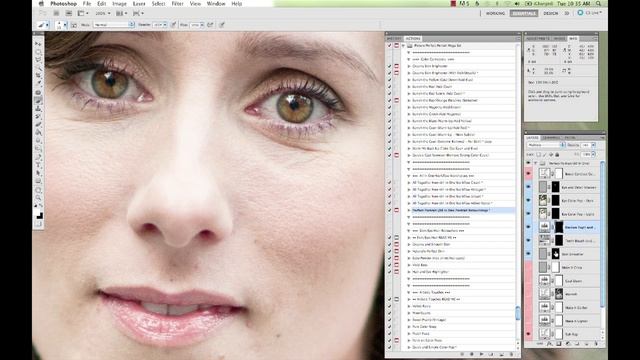640x360 pixels.
Task: Select the Pen tool
Action: pyautogui.click(x=38, y=157)
